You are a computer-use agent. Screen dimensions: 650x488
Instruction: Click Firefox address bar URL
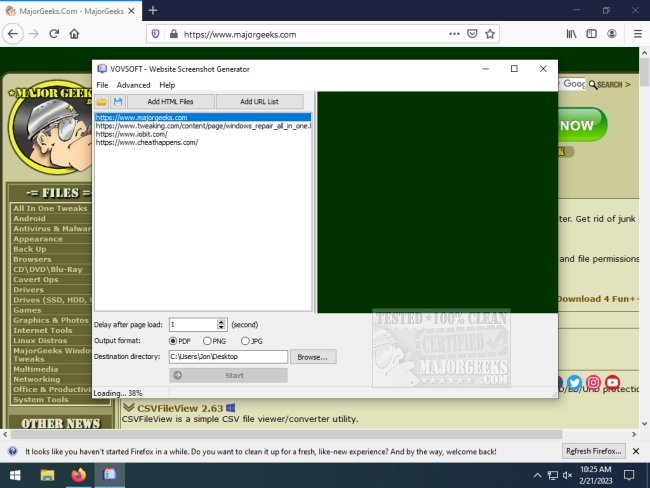pos(240,34)
